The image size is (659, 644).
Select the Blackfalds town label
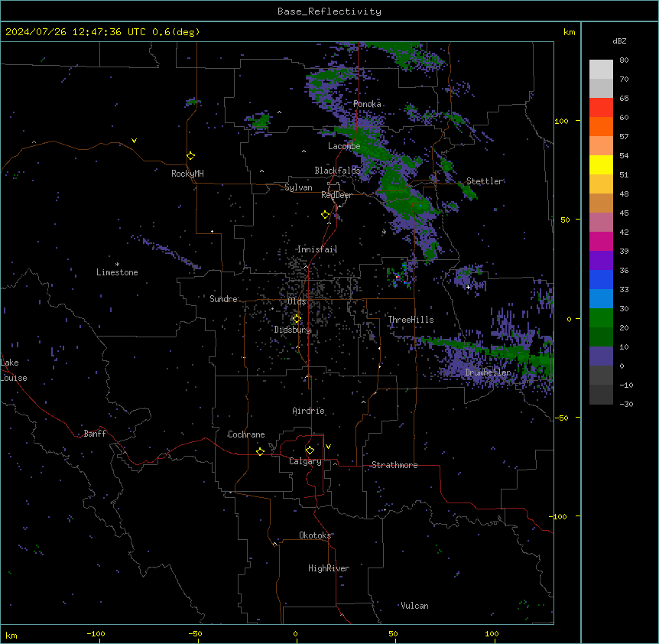pos(337,171)
